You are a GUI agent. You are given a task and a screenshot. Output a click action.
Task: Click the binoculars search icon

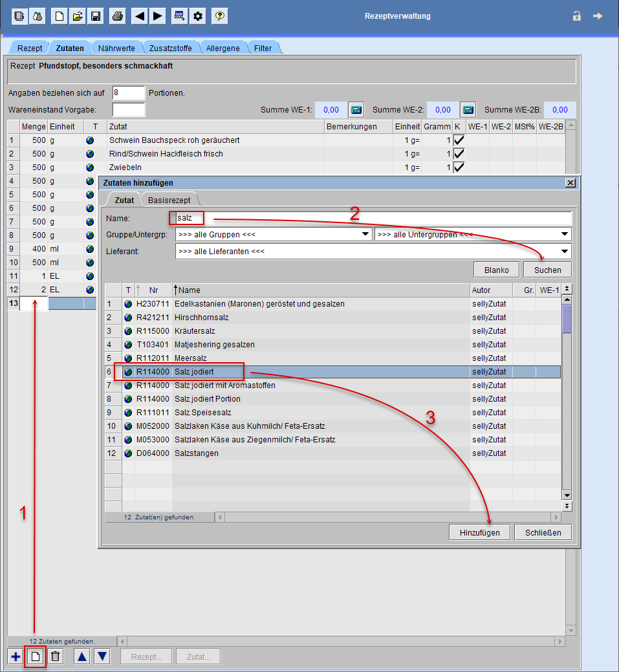pos(38,16)
